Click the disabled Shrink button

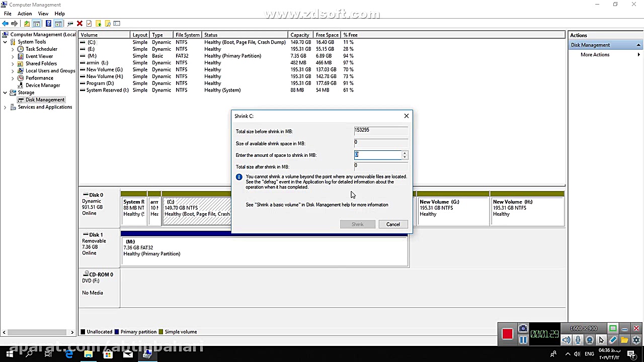pyautogui.click(x=357, y=224)
